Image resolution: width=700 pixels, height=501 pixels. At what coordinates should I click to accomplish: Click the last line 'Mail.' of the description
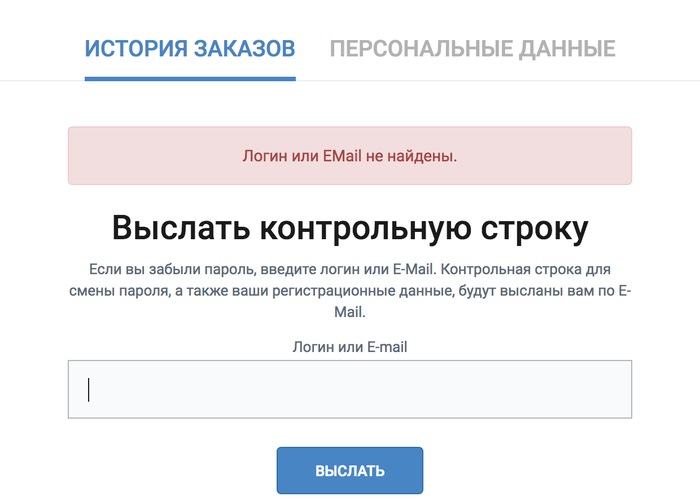pyautogui.click(x=350, y=312)
